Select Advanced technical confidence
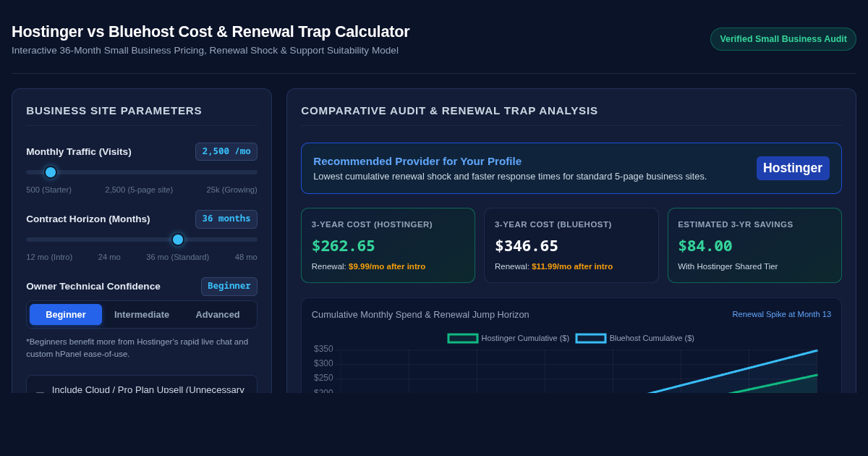This screenshot has width=868, height=456. click(218, 315)
